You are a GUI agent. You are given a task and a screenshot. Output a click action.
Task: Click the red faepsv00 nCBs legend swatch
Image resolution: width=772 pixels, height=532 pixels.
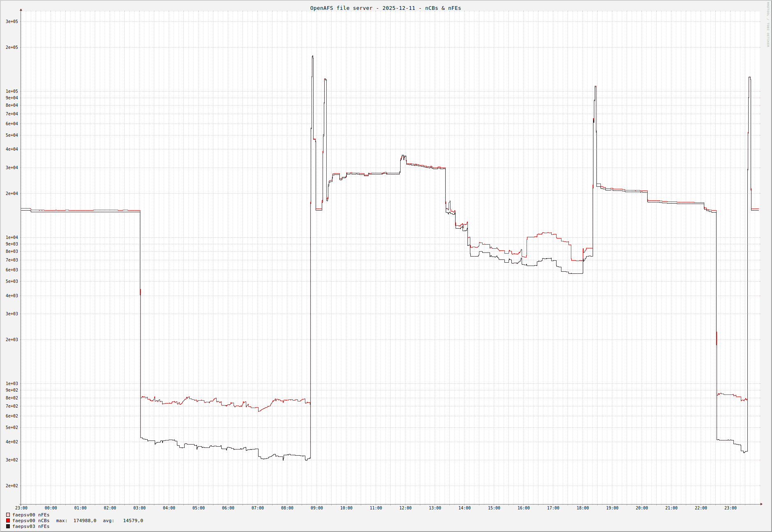(x=8, y=521)
